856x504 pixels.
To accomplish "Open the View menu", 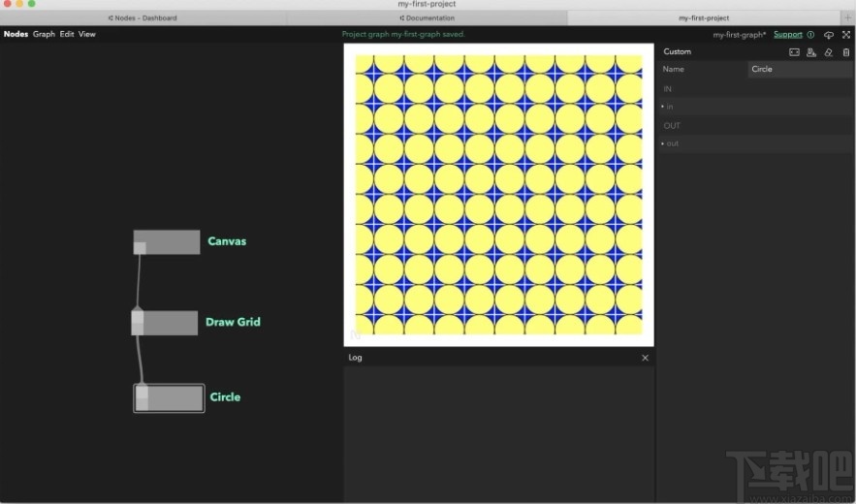I will coord(87,34).
